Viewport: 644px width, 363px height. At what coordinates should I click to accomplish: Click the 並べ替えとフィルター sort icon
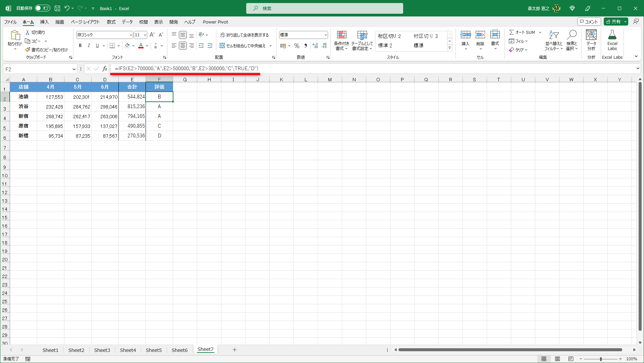(554, 40)
